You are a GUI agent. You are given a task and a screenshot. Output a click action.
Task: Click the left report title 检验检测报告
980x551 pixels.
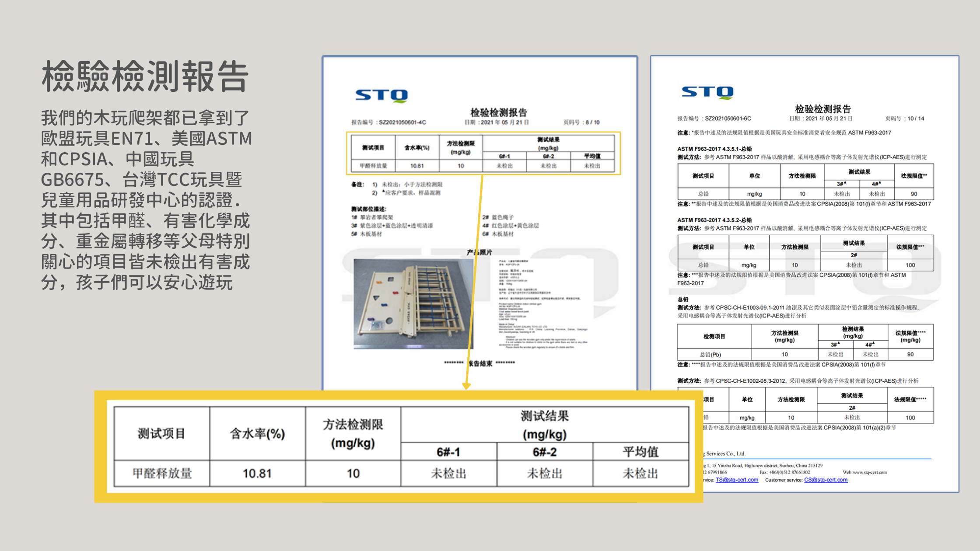pyautogui.click(x=498, y=112)
